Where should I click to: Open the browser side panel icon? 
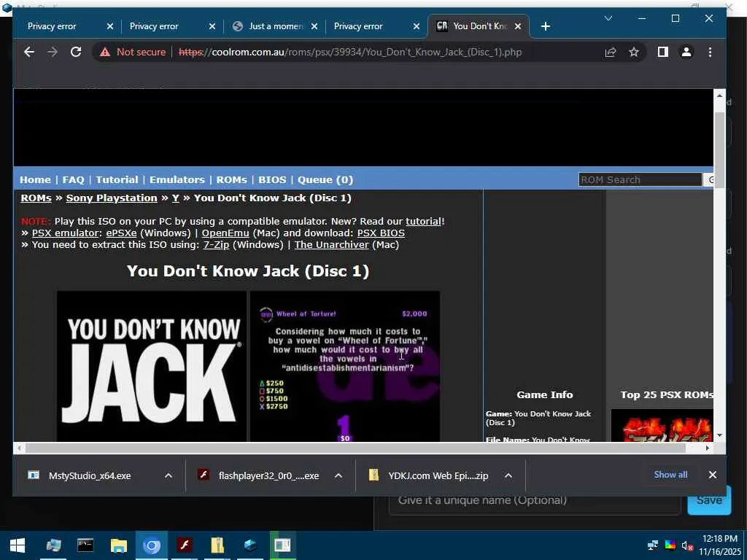pyautogui.click(x=662, y=52)
